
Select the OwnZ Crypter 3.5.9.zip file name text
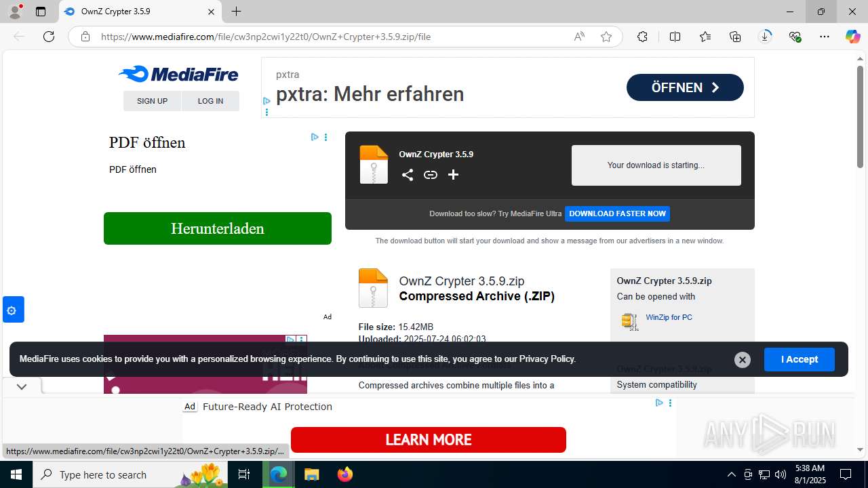tap(462, 281)
